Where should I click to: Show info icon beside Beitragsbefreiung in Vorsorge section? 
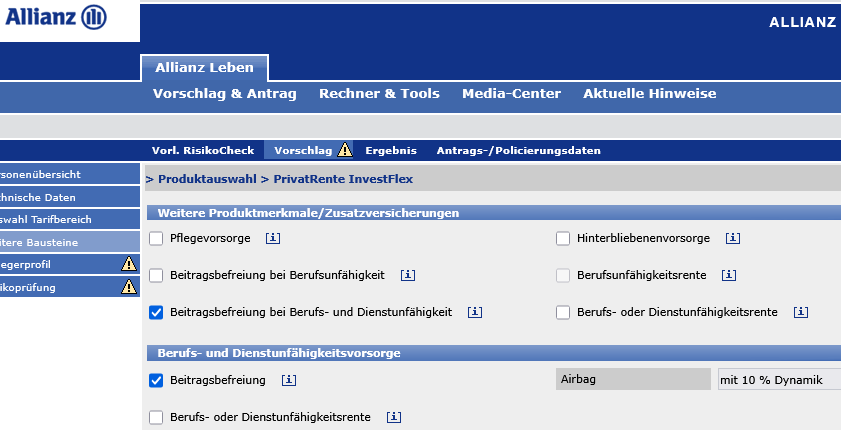coord(289,380)
